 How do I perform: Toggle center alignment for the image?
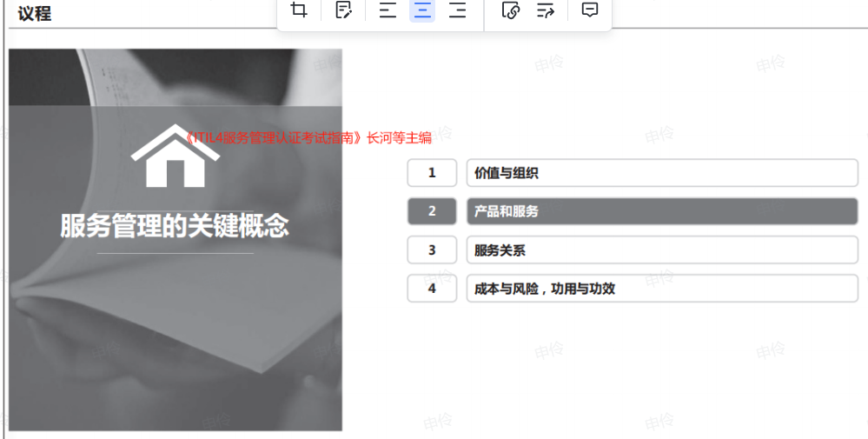422,10
